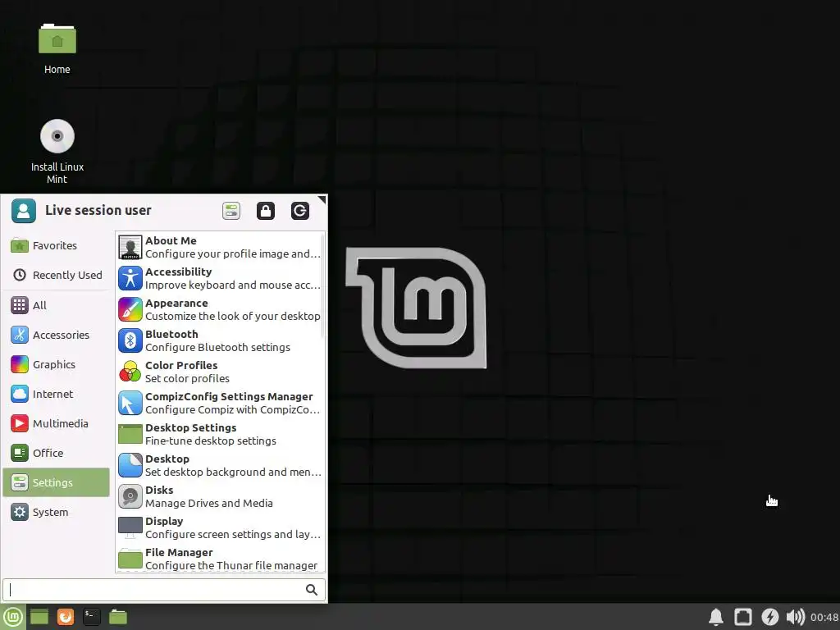Viewport: 840px width, 630px height.
Task: Open the Desktop background settings entry
Action: (x=220, y=465)
